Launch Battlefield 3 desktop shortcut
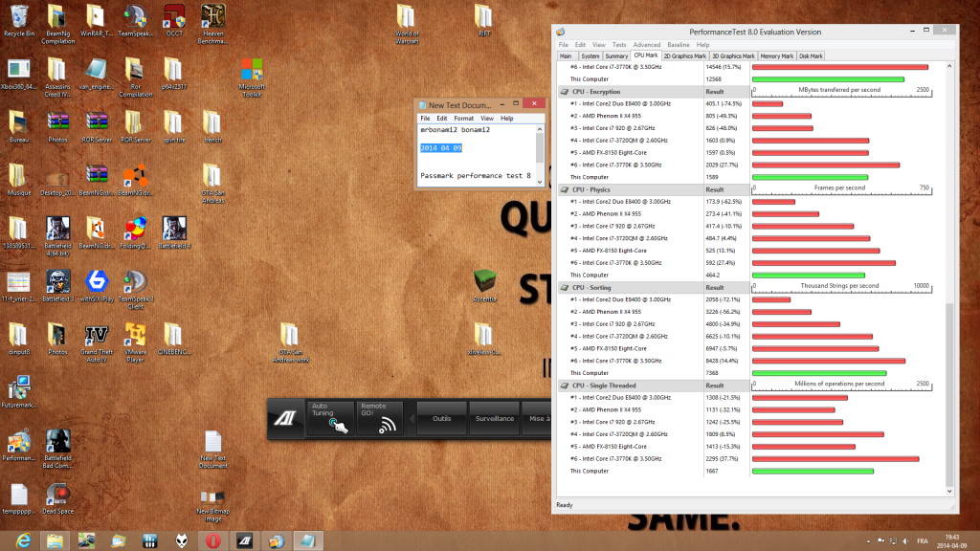The height and width of the screenshot is (551, 980). [x=57, y=286]
